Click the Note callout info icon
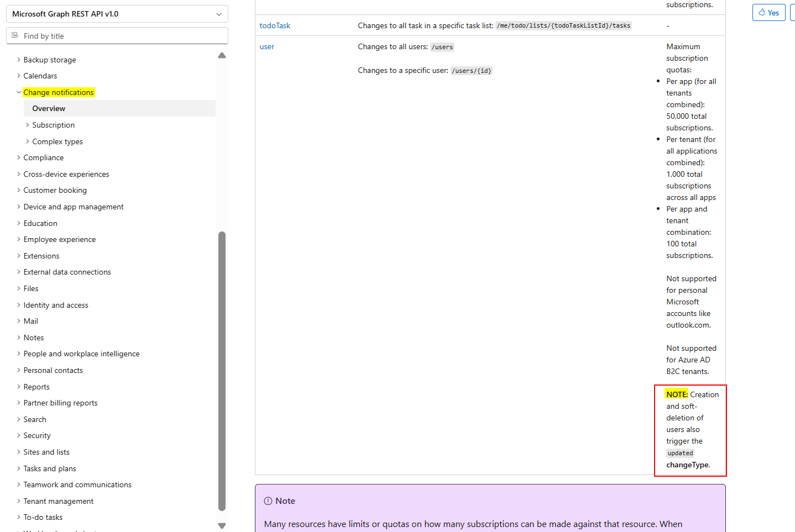This screenshot has width=795, height=532. pyautogui.click(x=268, y=501)
